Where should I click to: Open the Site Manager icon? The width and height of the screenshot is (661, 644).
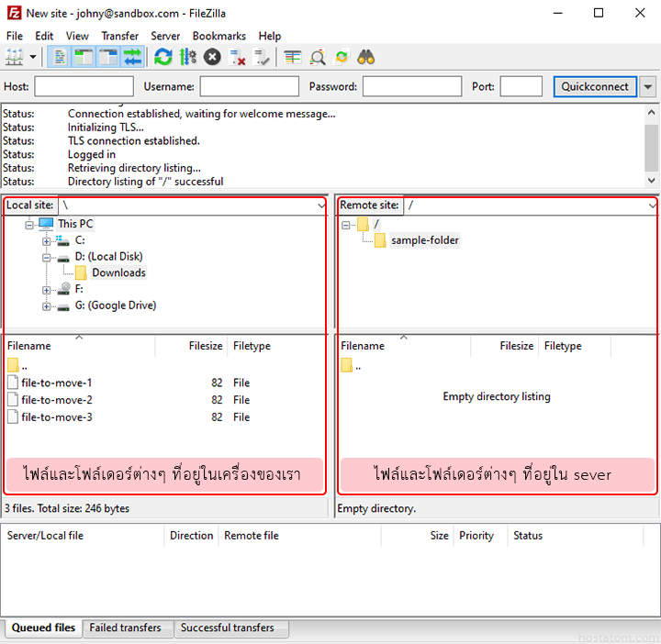(14, 57)
